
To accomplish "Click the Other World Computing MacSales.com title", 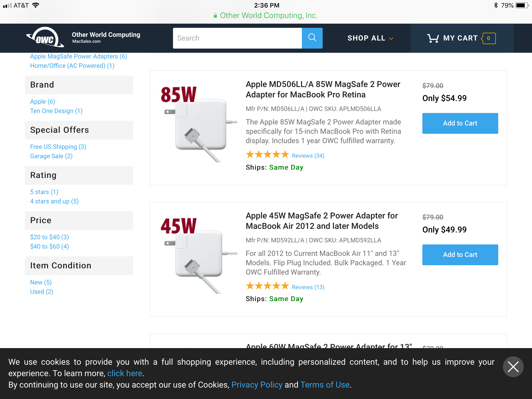I will (106, 37).
